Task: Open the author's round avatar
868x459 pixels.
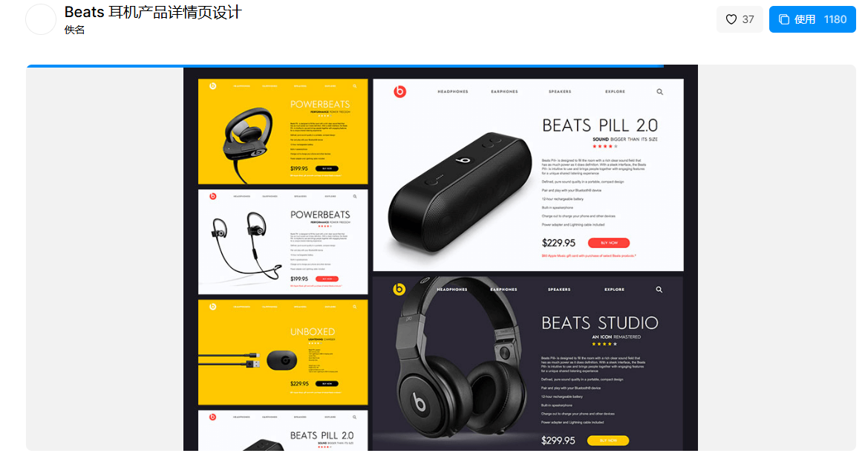Action: tap(41, 19)
